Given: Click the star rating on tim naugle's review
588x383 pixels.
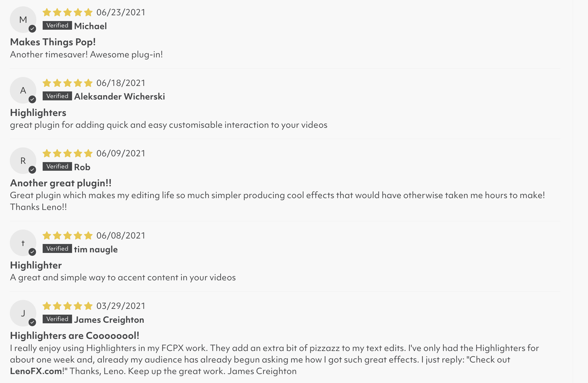Looking at the screenshot, I should (67, 236).
